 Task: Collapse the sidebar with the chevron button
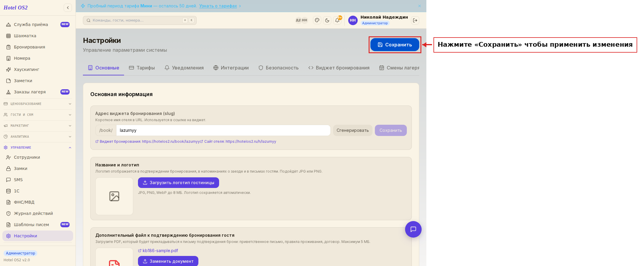point(68,8)
